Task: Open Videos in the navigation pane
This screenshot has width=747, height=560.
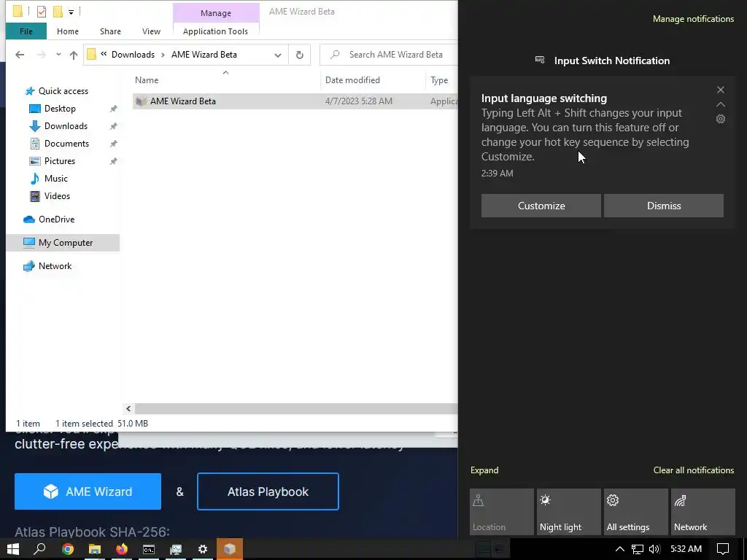Action: [57, 195]
